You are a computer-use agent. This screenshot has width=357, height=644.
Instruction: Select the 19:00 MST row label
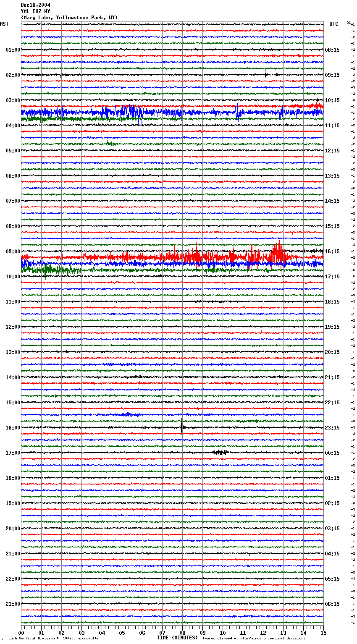(13, 503)
